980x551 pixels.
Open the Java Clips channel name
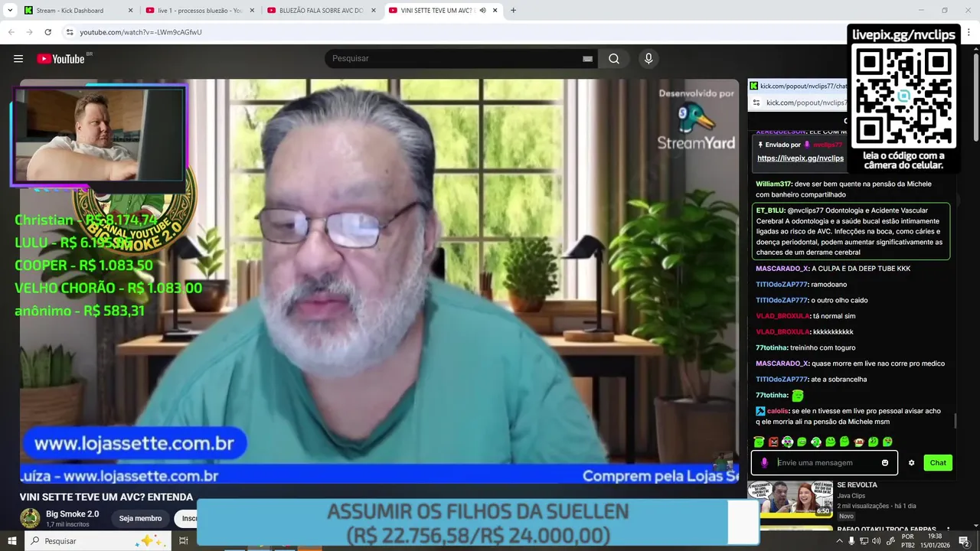[851, 496]
